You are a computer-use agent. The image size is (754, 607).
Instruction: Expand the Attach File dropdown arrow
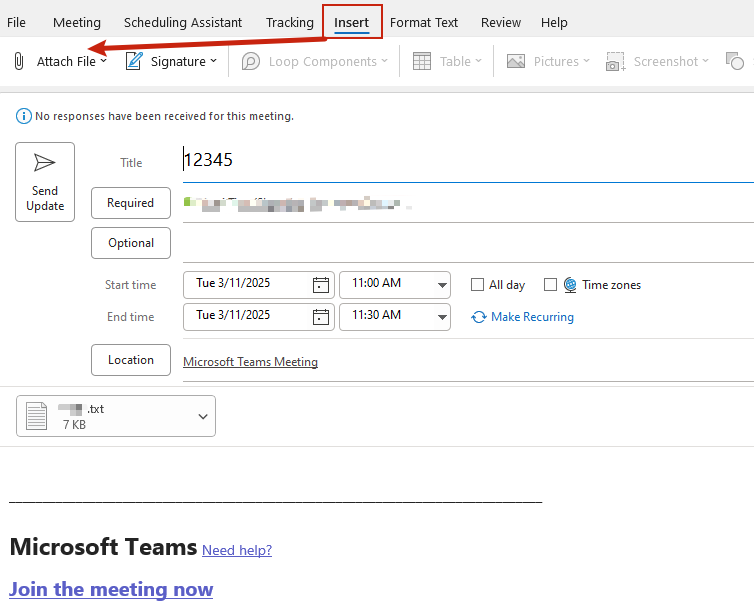[x=103, y=61]
